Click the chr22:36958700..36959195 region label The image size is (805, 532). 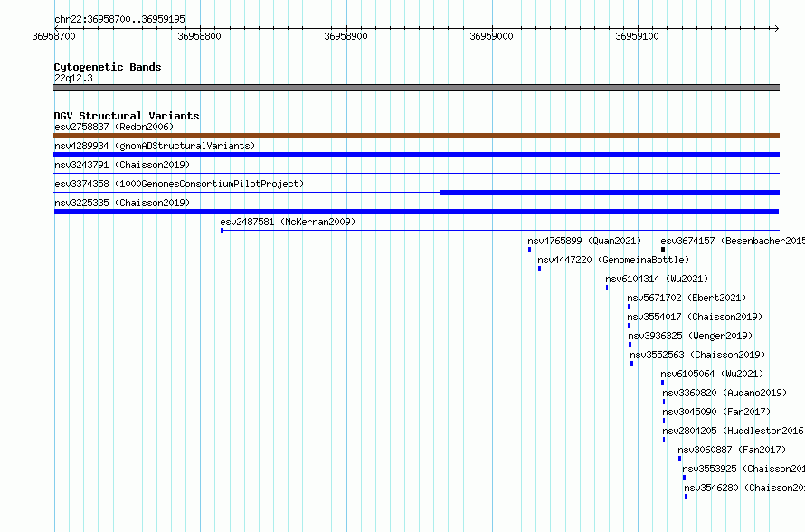click(119, 19)
